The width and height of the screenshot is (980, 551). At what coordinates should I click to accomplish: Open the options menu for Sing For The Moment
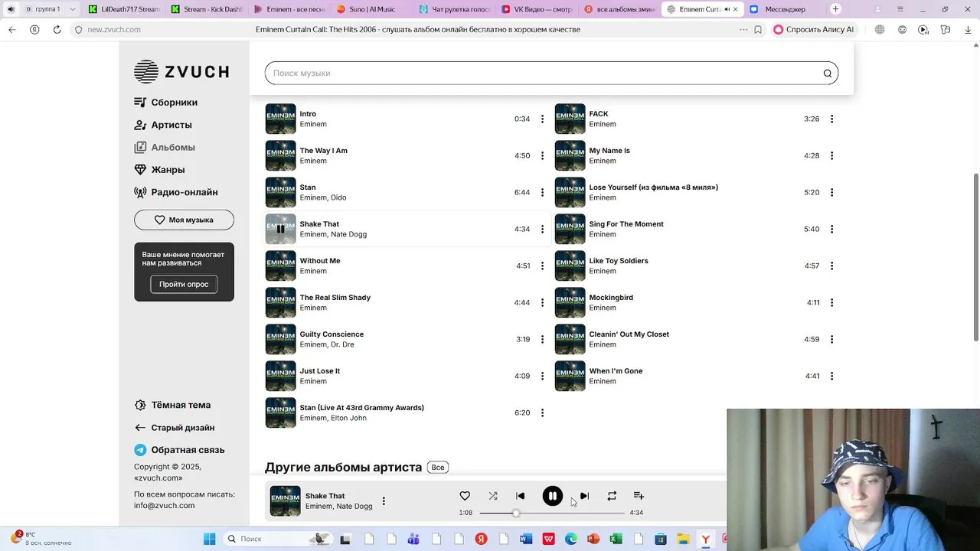[831, 229]
